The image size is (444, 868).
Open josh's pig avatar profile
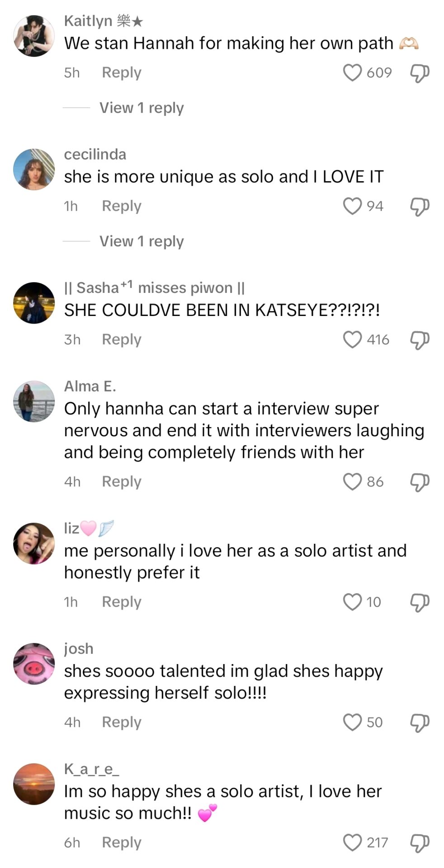(34, 664)
